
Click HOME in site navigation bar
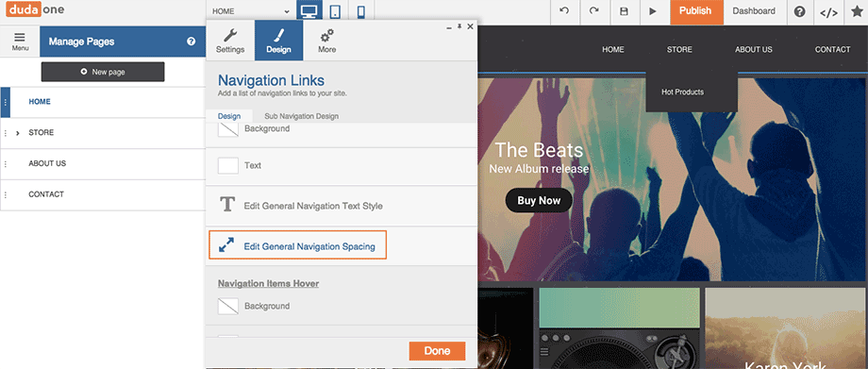coord(613,50)
